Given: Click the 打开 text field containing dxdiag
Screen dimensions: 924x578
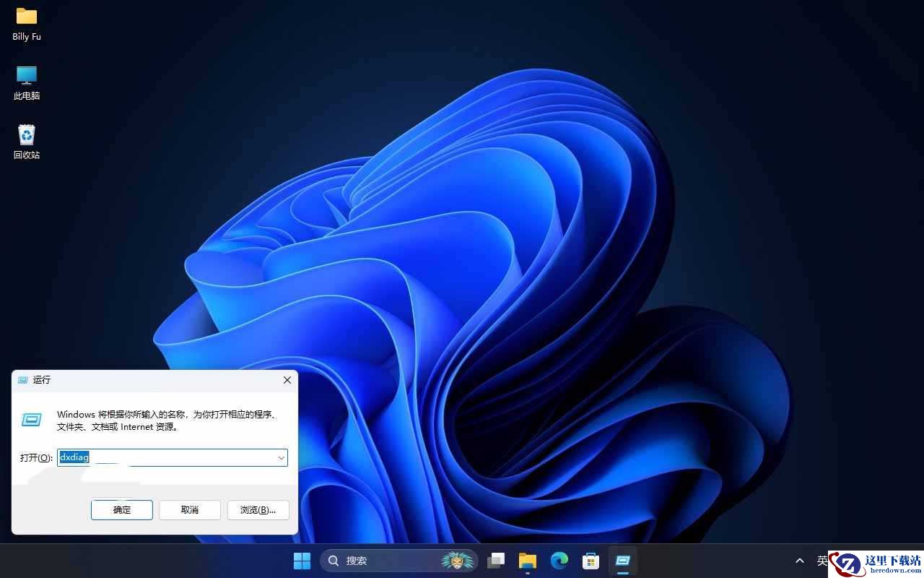Looking at the screenshot, I should (173, 457).
